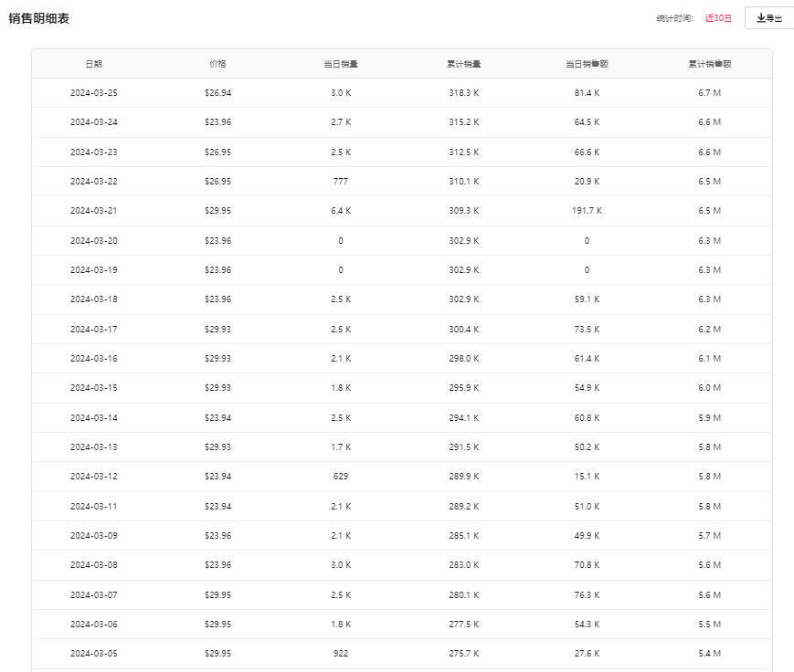This screenshot has height=672, width=794.
Task: Click the 价格 column header
Action: coord(217,64)
